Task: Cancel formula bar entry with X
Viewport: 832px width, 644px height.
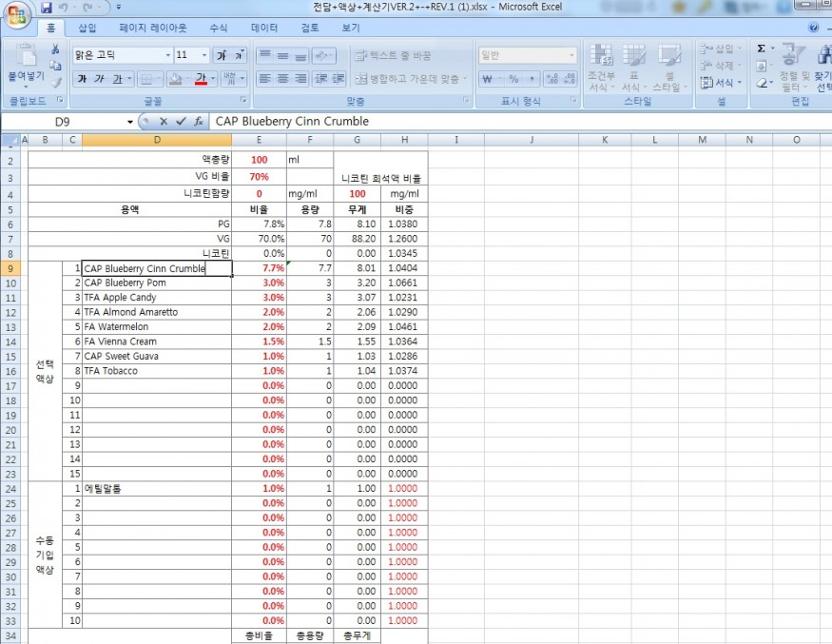Action: coord(164,122)
